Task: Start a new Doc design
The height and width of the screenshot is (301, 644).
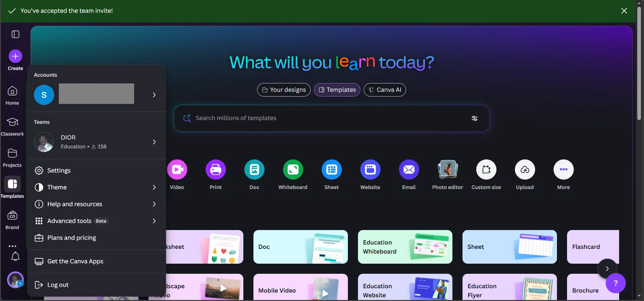Action: point(254,170)
